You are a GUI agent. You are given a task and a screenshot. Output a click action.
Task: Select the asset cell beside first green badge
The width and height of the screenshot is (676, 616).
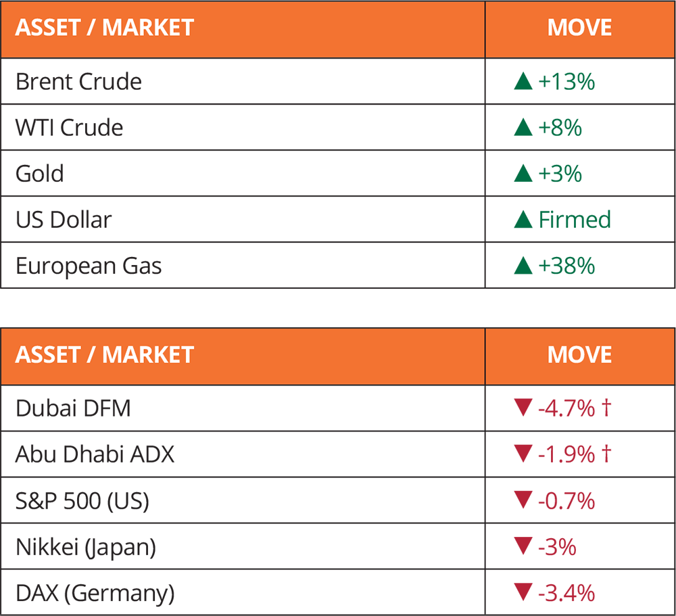243,82
